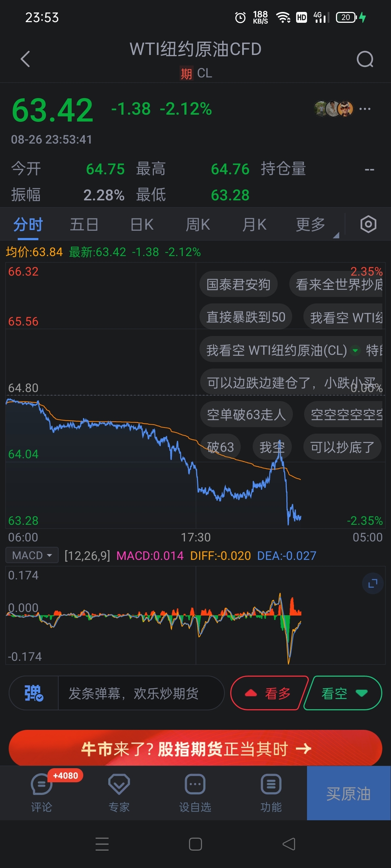This screenshot has height=868, width=391.
Task: Tap the 可以边跌边建仓了 danmaku bubble
Action: tap(291, 382)
